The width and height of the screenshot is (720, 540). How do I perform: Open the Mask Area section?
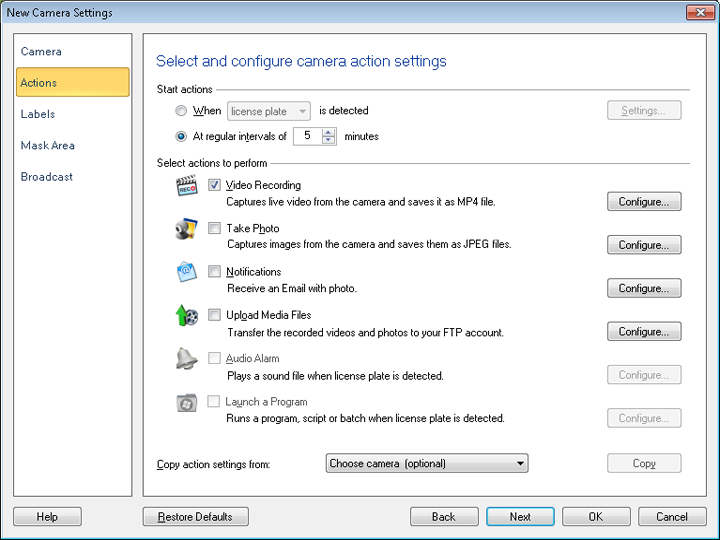point(48,145)
